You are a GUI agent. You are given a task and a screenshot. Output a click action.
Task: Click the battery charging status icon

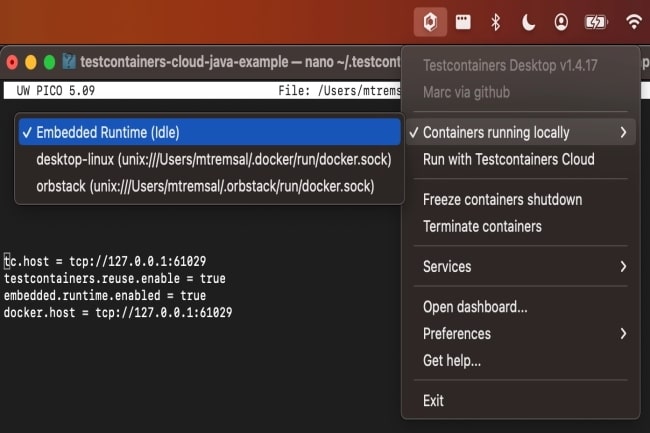(x=596, y=22)
